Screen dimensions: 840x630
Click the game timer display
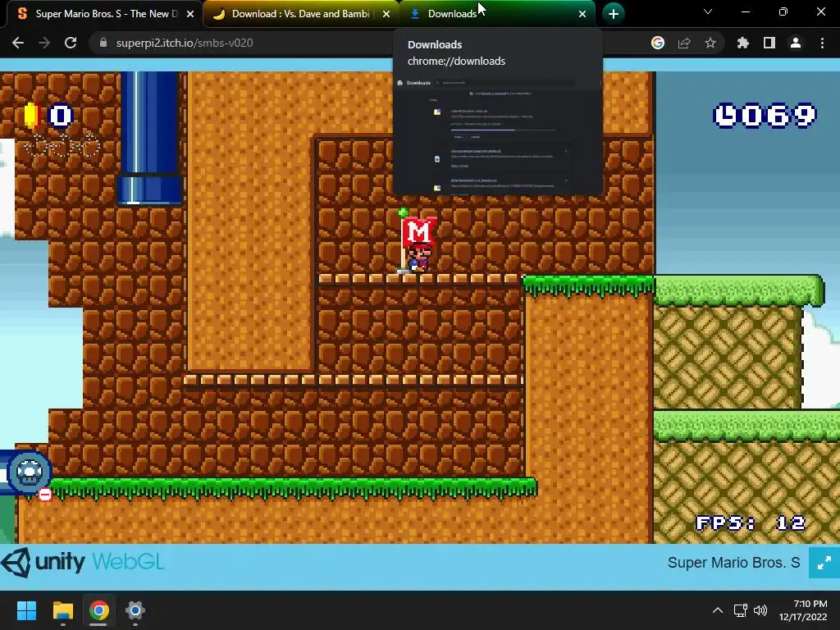tap(765, 115)
